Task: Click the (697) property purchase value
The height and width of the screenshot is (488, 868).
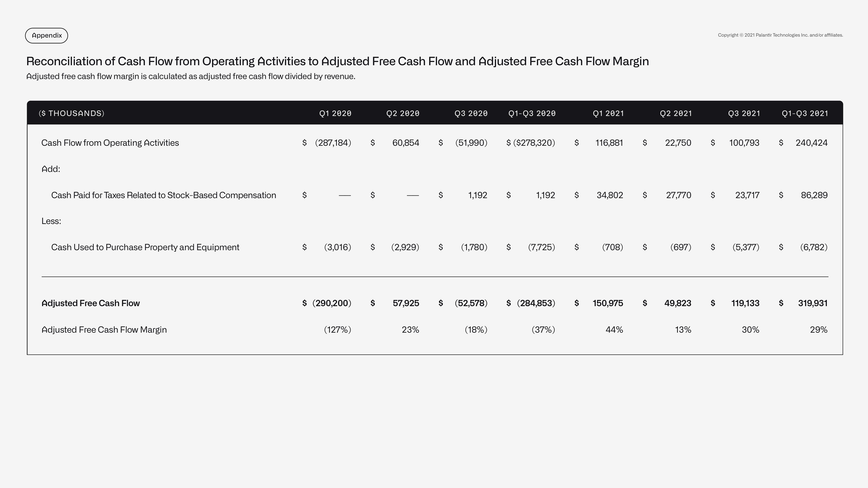Action: coord(681,247)
